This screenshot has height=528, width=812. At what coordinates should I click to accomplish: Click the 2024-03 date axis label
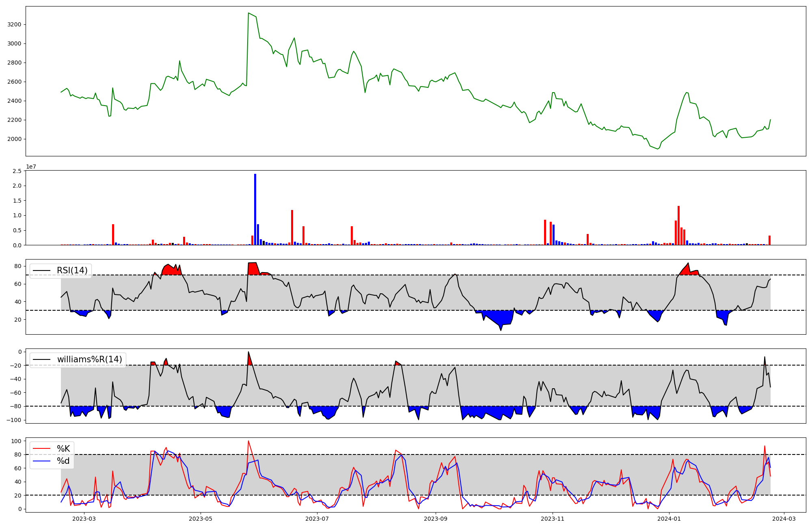(x=784, y=519)
